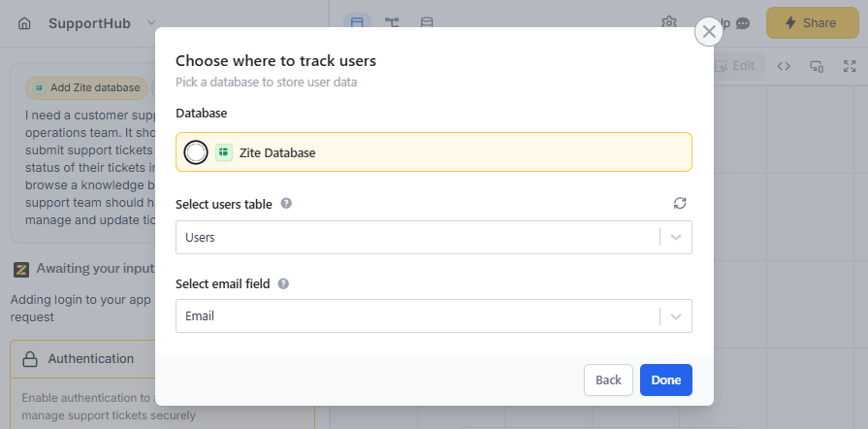Viewport: 868px width, 429px height.
Task: Open the database view icon in top bar
Action: pyautogui.click(x=427, y=22)
